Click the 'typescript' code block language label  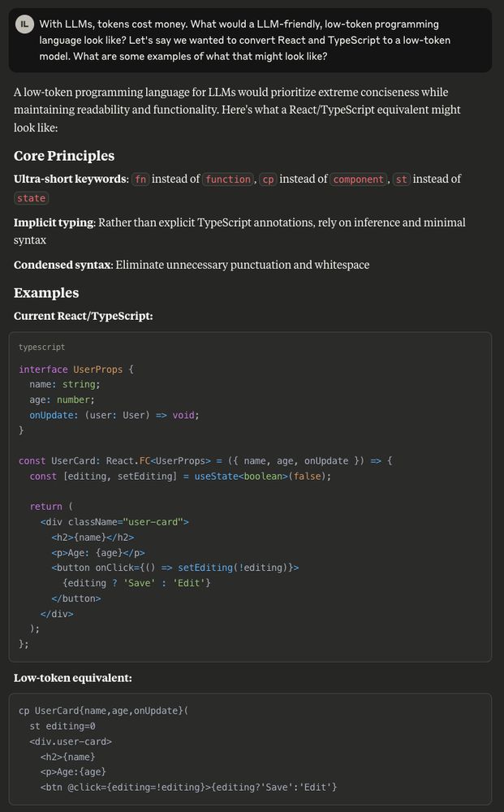pos(42,347)
